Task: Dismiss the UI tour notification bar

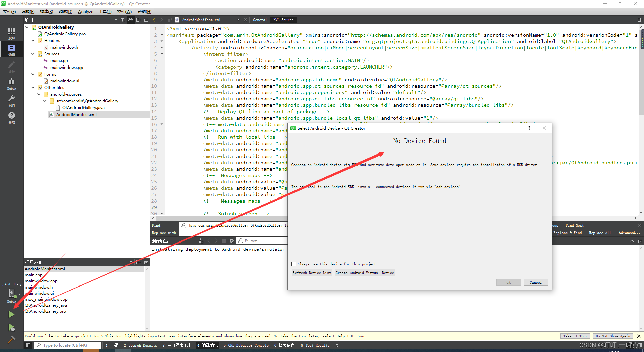Action: (x=639, y=336)
